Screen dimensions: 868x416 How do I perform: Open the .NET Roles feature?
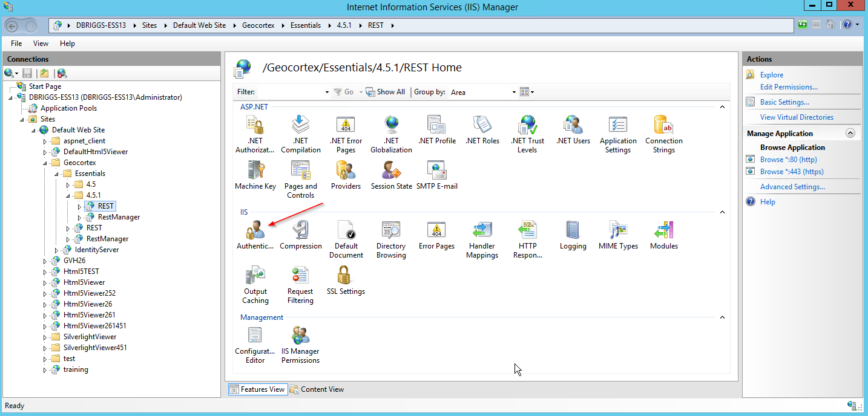coord(482,130)
